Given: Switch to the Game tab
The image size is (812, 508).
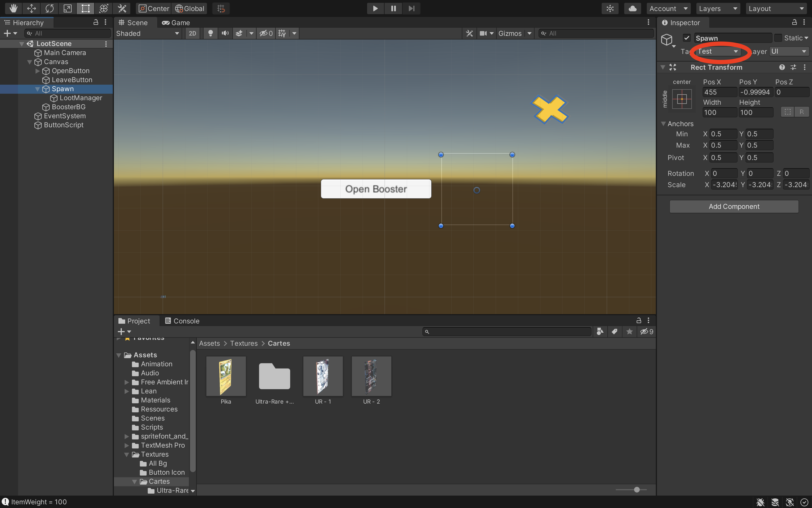Looking at the screenshot, I should (176, 23).
